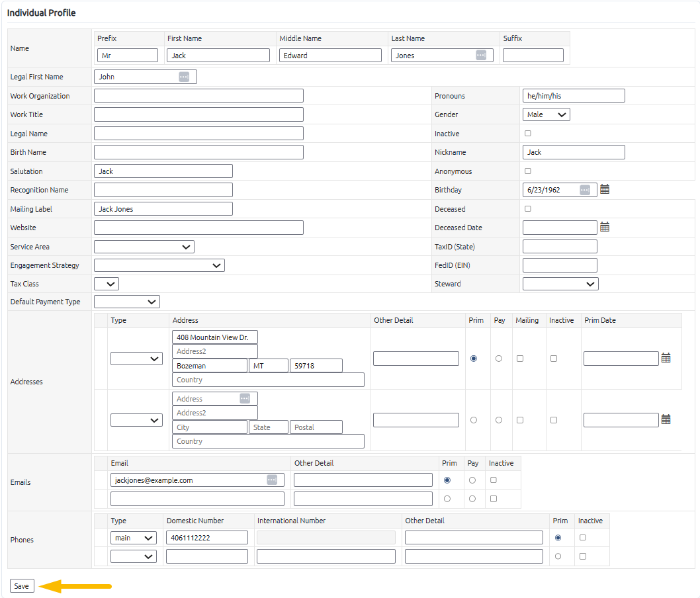Click the Middle Name field with Edward
The width and height of the screenshot is (700, 598).
click(x=330, y=56)
